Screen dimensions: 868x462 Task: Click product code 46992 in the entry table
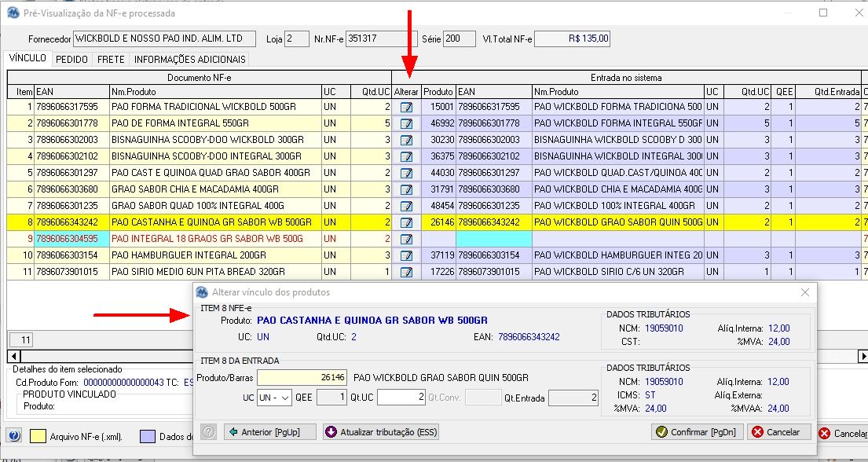[x=438, y=123]
